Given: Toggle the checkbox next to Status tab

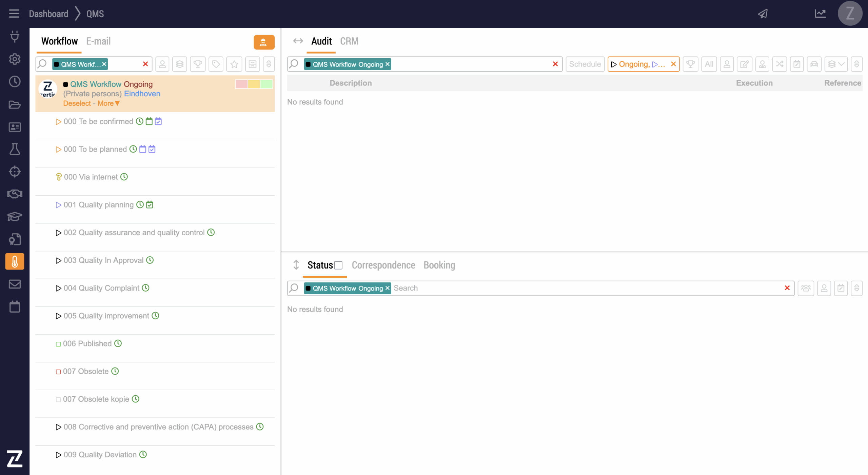Looking at the screenshot, I should [x=338, y=265].
